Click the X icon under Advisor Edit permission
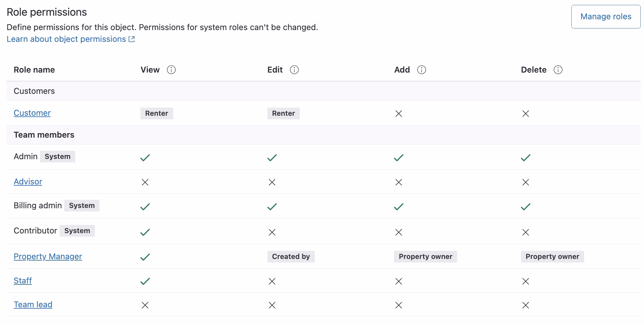The image size is (644, 325). pos(272,182)
